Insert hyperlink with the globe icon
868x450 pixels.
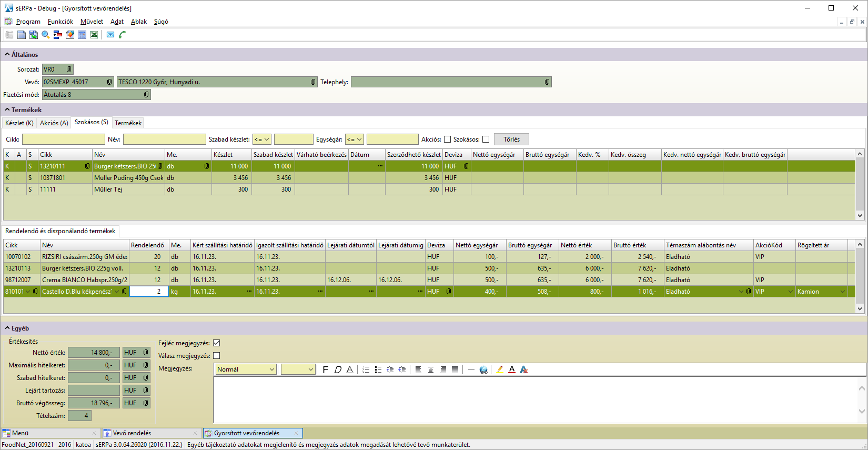[x=483, y=369]
